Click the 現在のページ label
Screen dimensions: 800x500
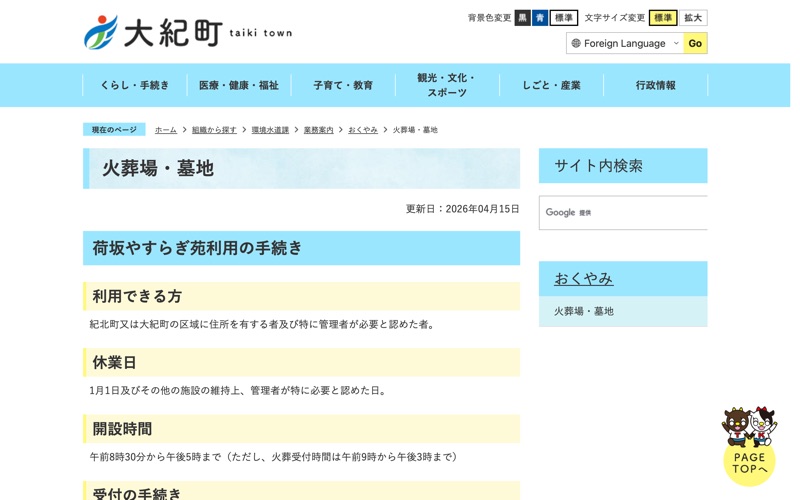(114, 130)
